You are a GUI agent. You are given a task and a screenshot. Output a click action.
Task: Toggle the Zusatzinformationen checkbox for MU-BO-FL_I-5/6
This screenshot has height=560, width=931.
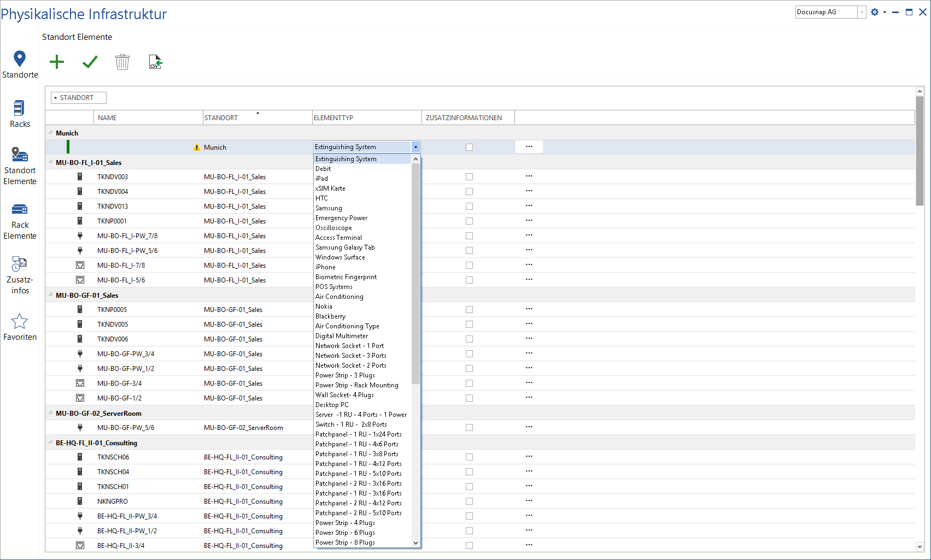coord(469,280)
